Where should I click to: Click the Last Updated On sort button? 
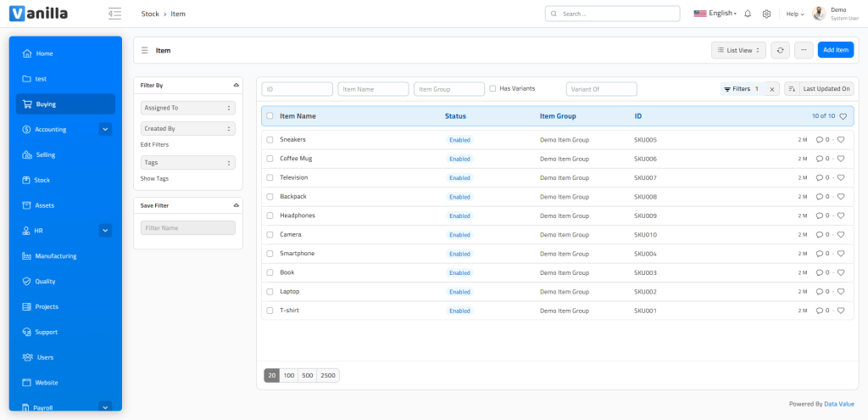(826, 88)
